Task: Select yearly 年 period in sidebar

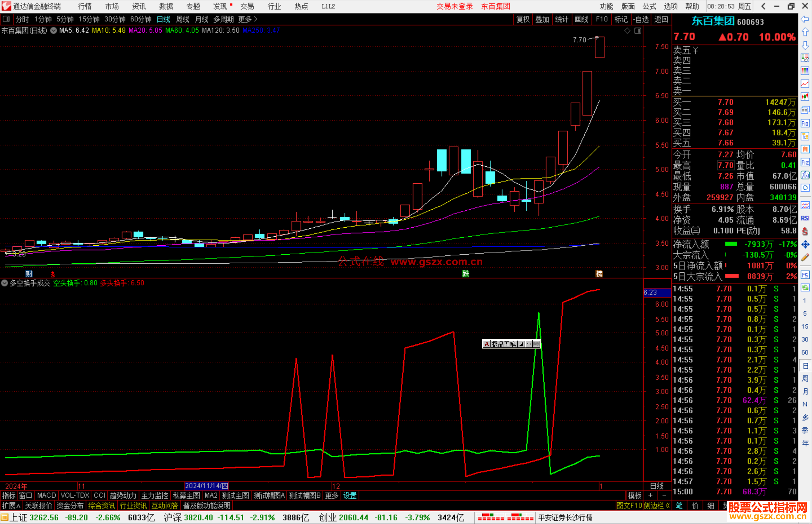Action: [x=805, y=443]
